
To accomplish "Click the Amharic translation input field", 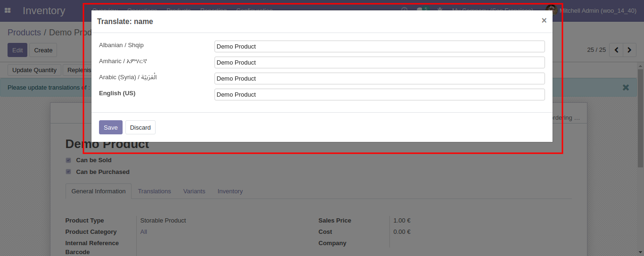I will click(x=379, y=62).
